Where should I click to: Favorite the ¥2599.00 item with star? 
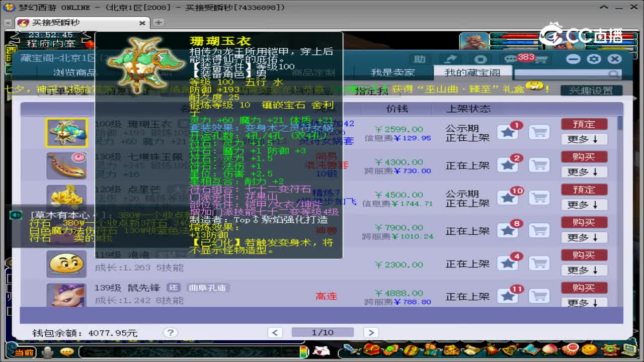tap(508, 132)
